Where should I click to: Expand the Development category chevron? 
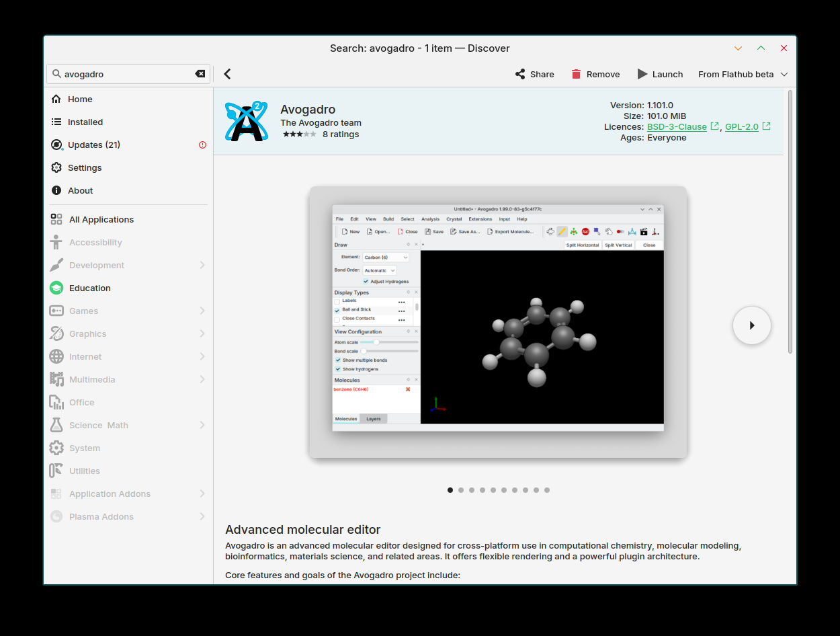pyautogui.click(x=202, y=265)
